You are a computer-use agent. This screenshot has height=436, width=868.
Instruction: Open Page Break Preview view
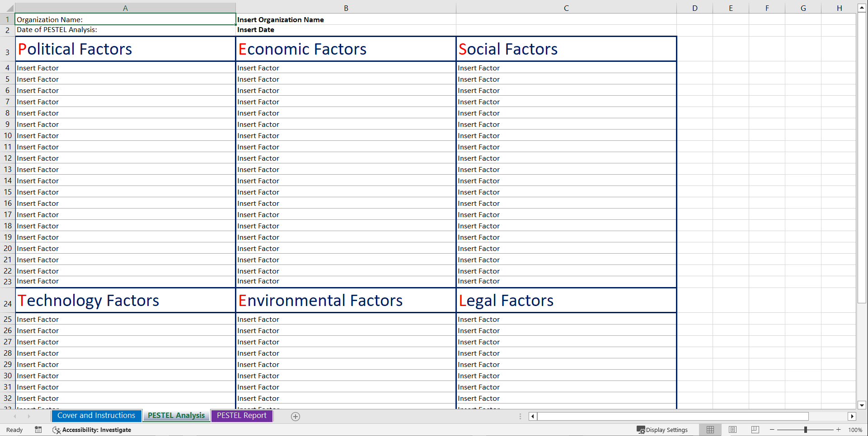[x=755, y=430]
